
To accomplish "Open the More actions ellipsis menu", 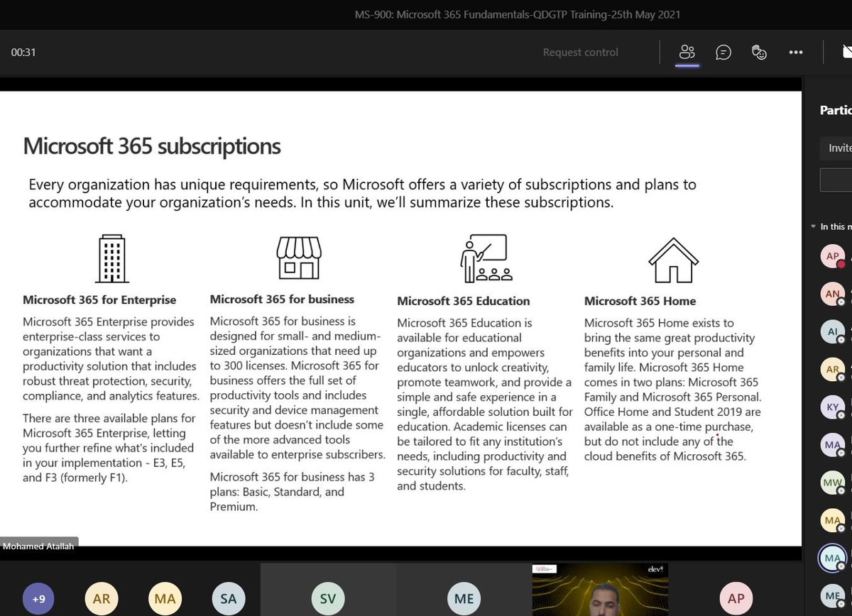I will [x=796, y=52].
